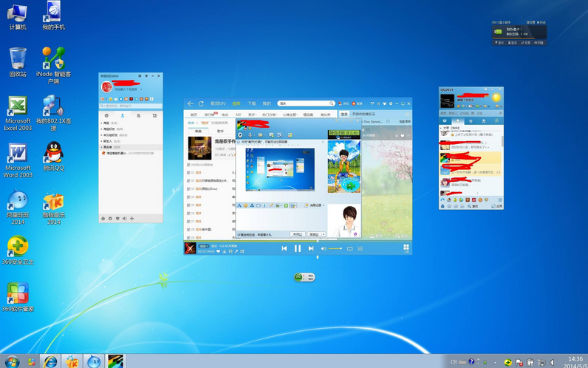Open AliWangwang status signature dropdown arrow
This screenshot has width=588, height=368.
click(141, 89)
